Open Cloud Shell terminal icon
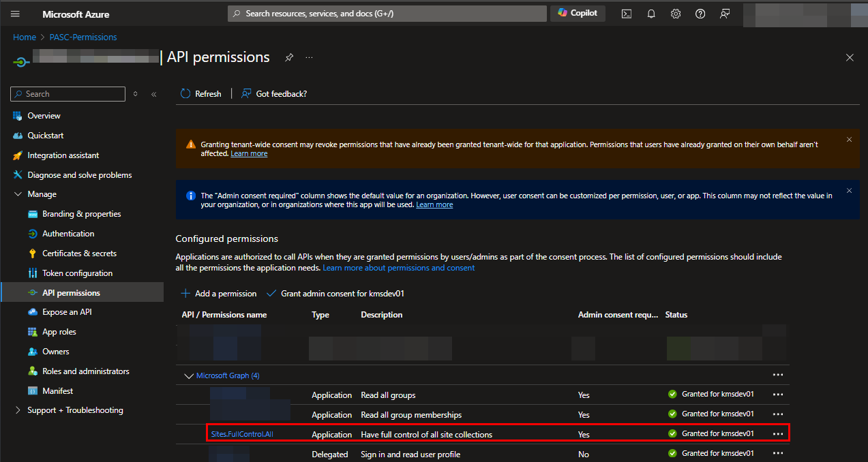 tap(626, 14)
